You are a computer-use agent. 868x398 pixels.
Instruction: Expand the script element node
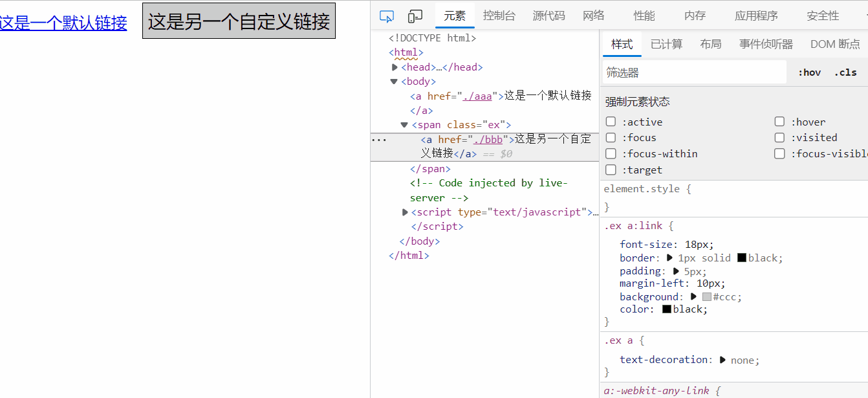[405, 212]
